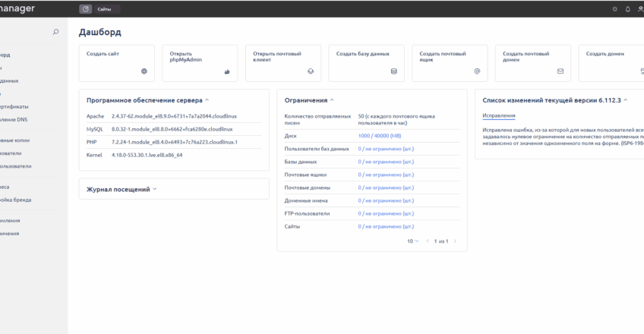Open the rows-per-page 10 dropdown

pos(412,241)
